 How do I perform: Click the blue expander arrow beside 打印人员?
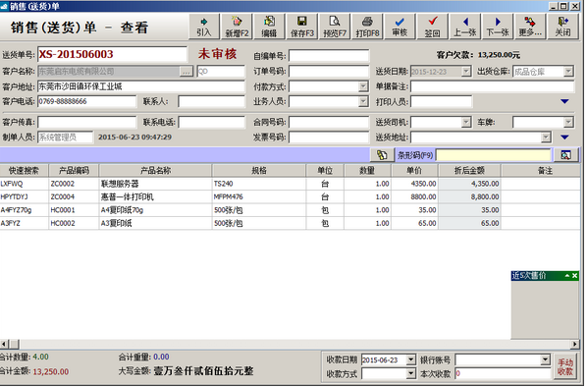point(564,101)
